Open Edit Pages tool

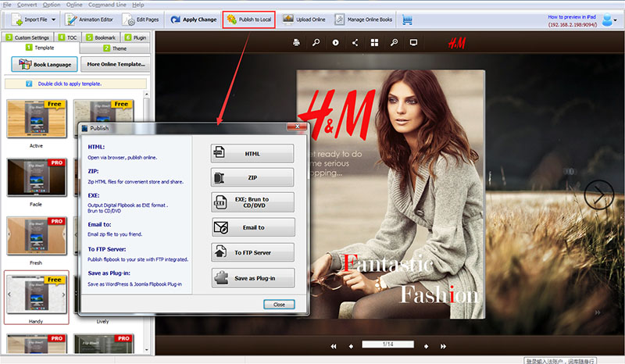141,20
